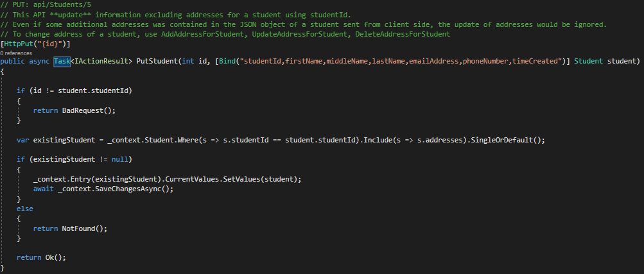Click the async keyword
This screenshot has width=644, height=274.
pos(39,61)
